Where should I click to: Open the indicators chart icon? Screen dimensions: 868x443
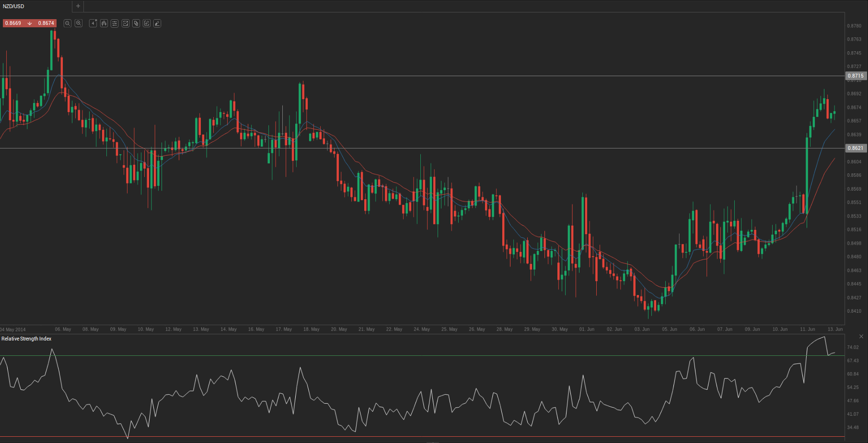coord(126,23)
